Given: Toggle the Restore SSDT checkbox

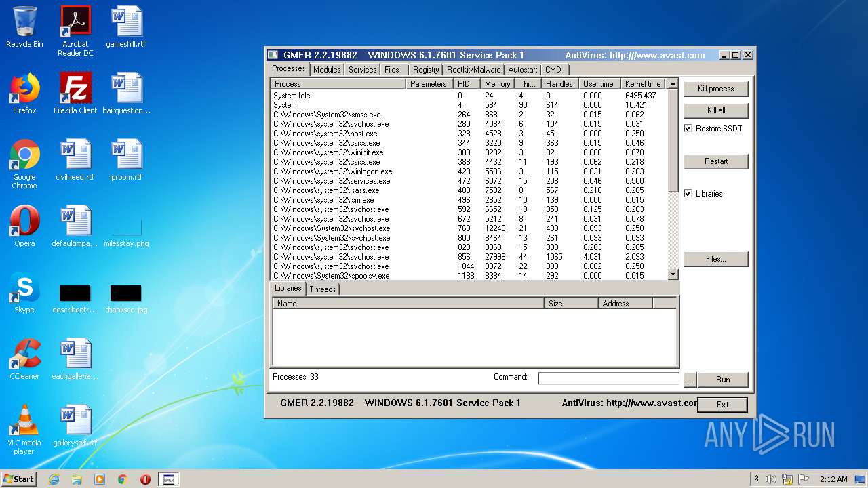Looking at the screenshot, I should point(688,128).
